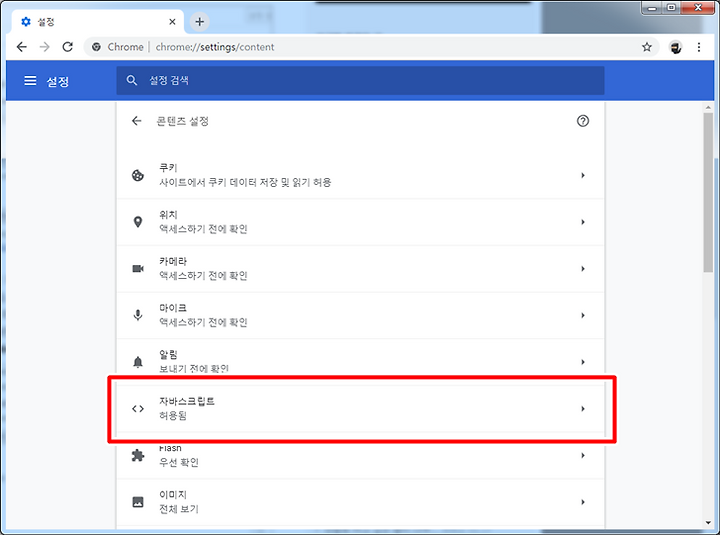Open the hamburger menu next to 설정
The image size is (720, 535).
click(30, 81)
